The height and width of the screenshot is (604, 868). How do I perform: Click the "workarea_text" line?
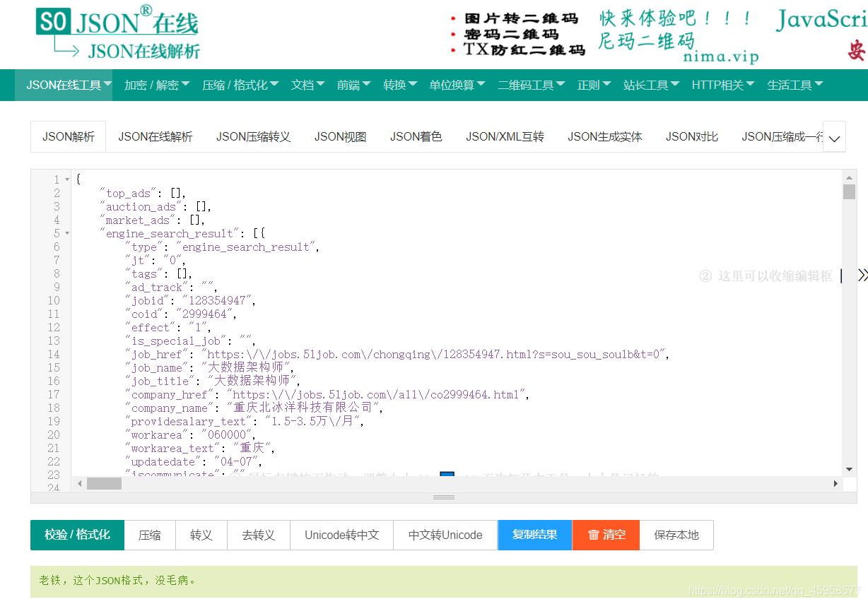[201, 448]
